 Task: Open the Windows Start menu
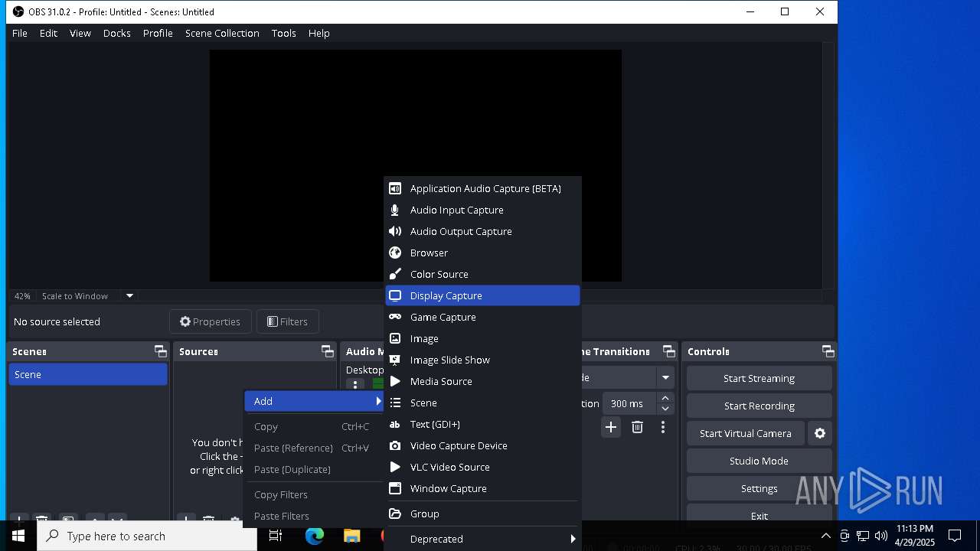pos(18,536)
